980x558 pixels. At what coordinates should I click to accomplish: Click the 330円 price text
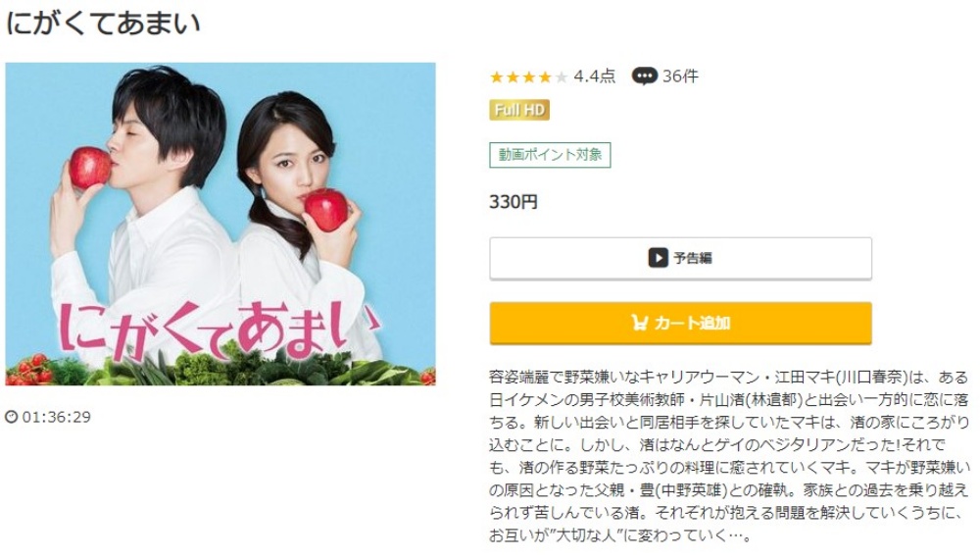pos(514,202)
